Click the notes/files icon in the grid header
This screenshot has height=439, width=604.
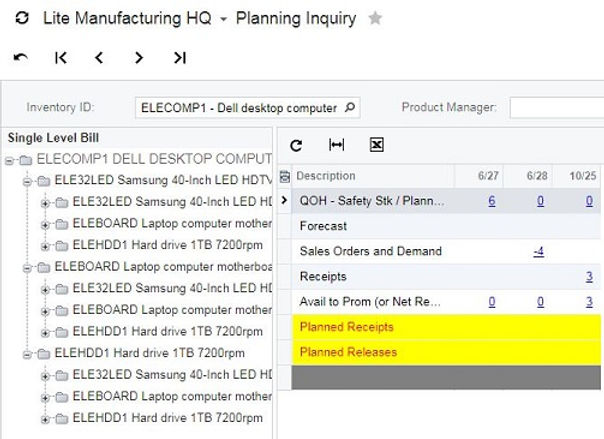coord(284,176)
